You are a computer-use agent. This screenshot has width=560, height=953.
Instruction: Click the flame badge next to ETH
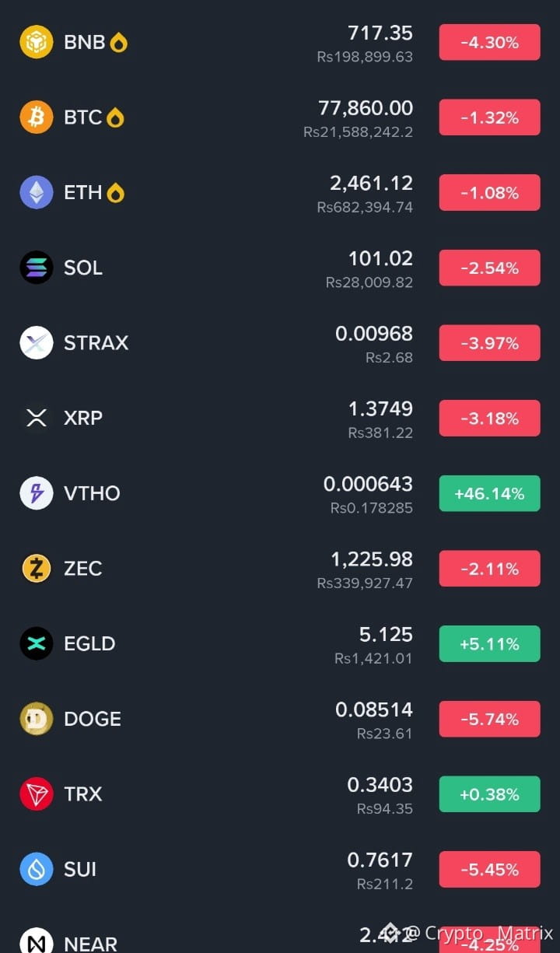pos(115,192)
